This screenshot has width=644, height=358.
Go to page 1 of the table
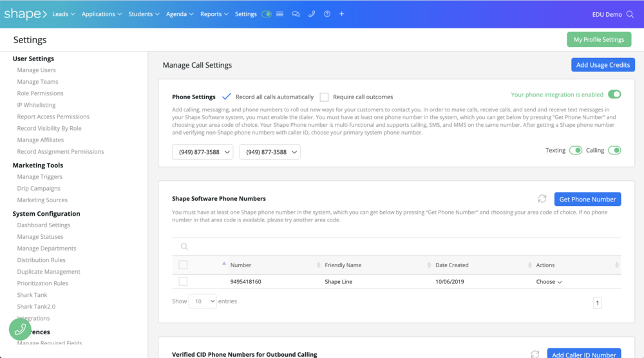(597, 303)
